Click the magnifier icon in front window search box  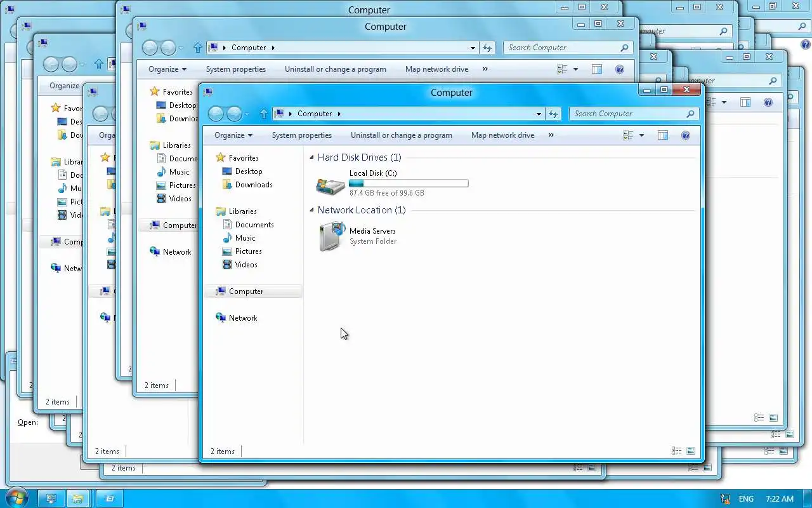[690, 114]
